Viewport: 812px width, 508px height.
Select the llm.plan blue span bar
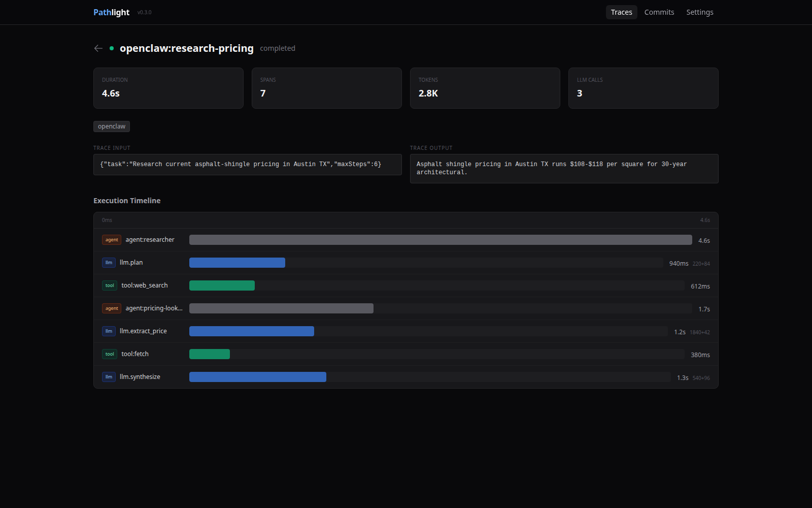(x=237, y=263)
